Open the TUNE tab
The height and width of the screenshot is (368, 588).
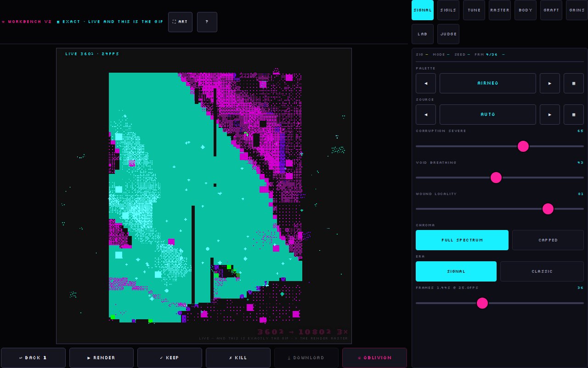pyautogui.click(x=474, y=10)
